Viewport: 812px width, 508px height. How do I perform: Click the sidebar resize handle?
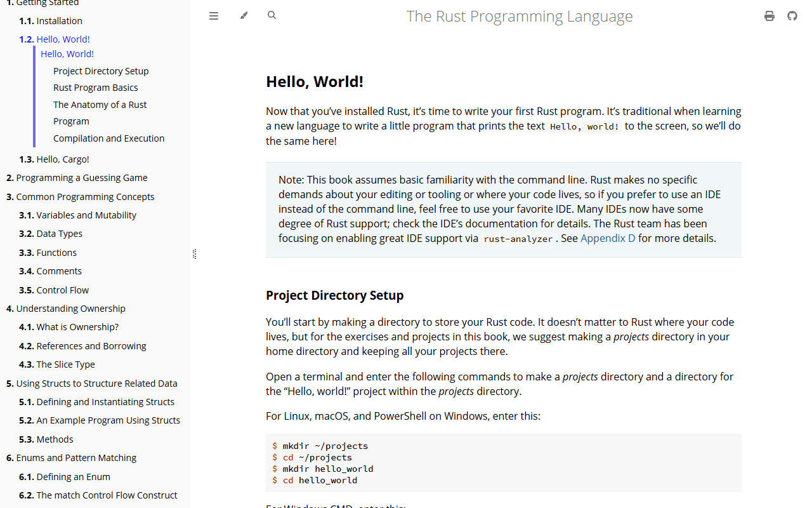point(194,254)
